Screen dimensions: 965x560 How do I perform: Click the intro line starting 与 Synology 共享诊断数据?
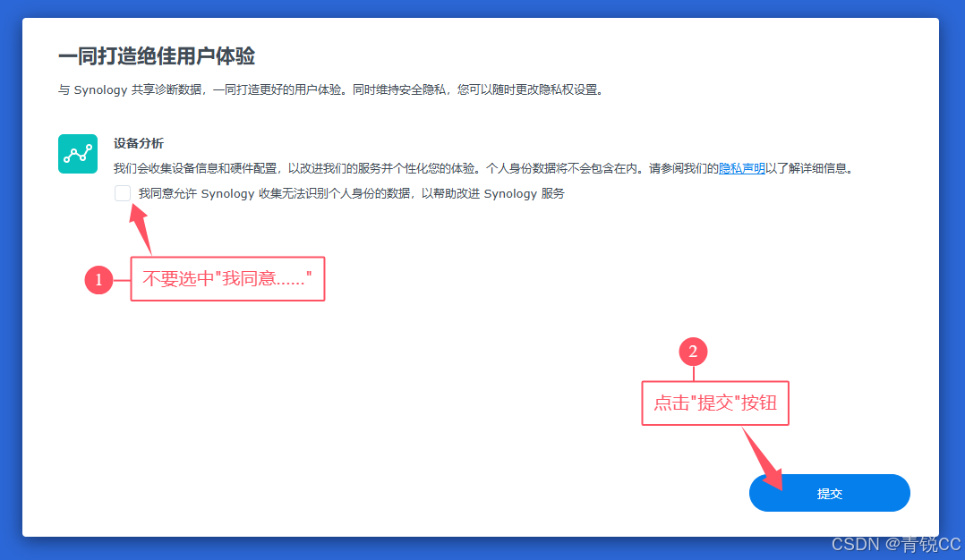point(331,89)
